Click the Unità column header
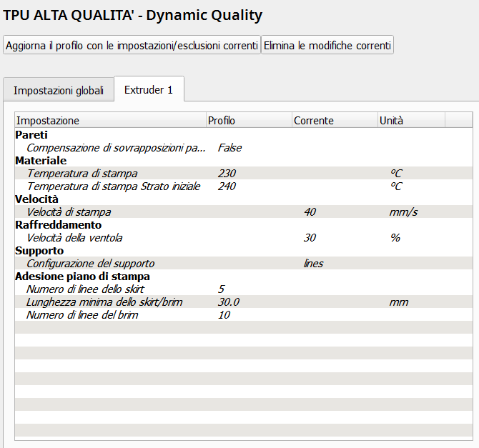The width and height of the screenshot is (479, 448). (x=411, y=120)
